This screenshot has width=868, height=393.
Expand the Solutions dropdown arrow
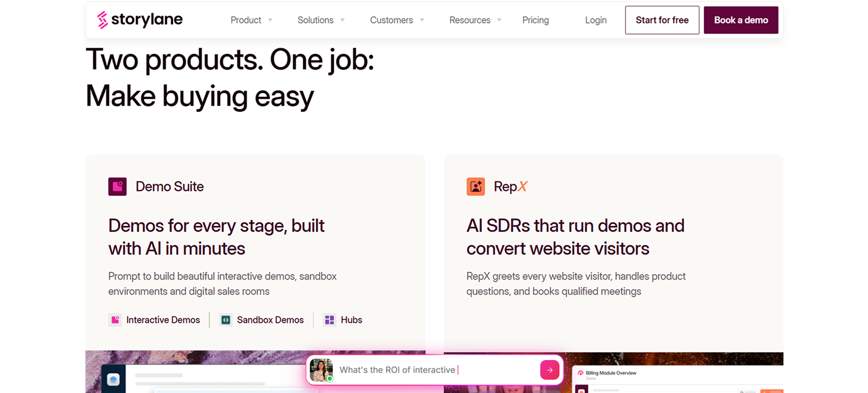(x=342, y=20)
